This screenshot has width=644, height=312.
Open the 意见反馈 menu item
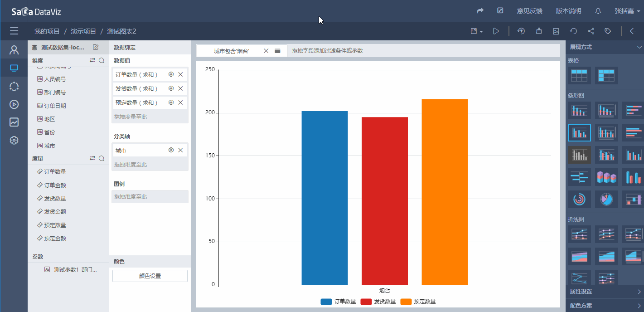click(x=529, y=11)
